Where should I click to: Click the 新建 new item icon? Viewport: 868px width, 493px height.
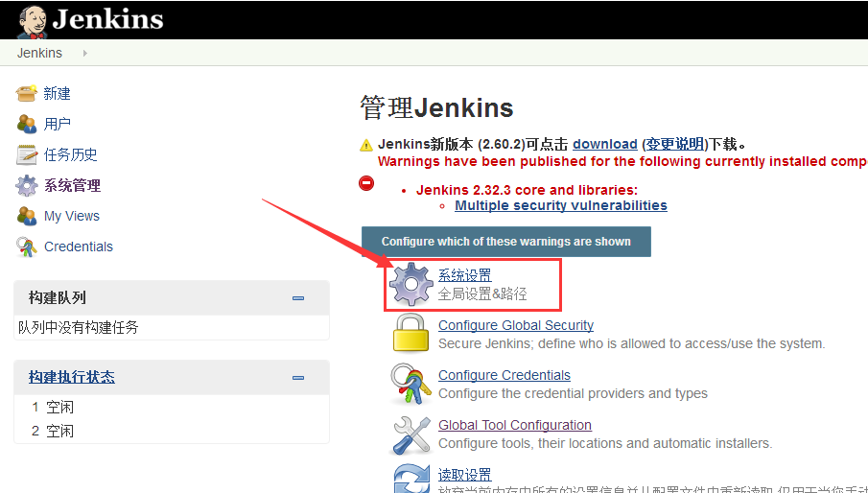(26, 93)
